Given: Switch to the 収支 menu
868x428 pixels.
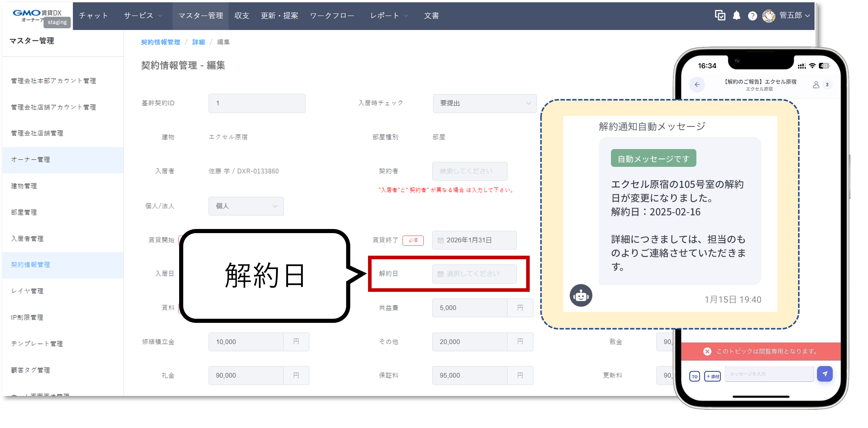Looking at the screenshot, I should [241, 15].
